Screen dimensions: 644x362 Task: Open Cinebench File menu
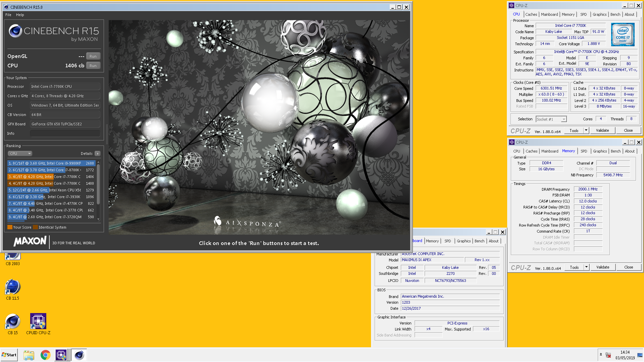click(8, 15)
